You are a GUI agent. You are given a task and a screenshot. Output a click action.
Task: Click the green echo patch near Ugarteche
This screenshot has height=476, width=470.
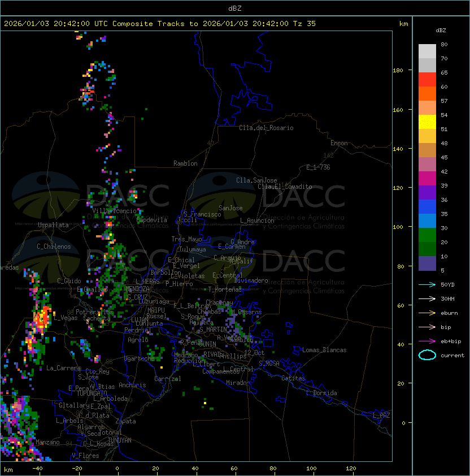click(156, 353)
